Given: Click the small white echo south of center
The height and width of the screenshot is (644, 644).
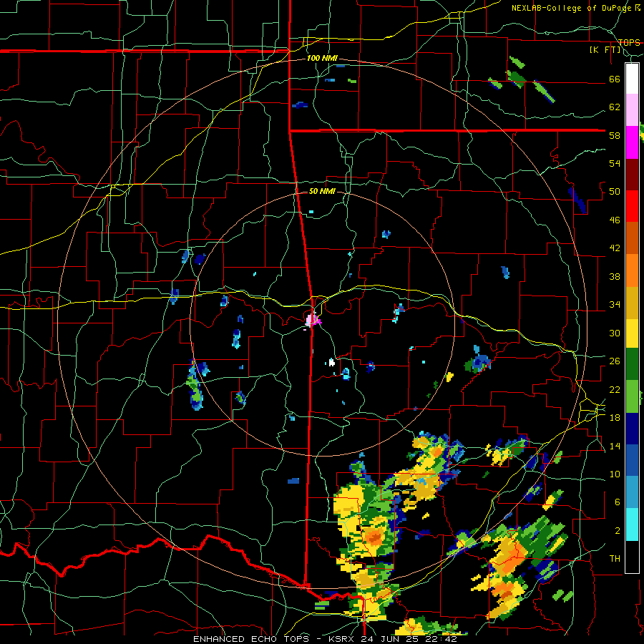Looking at the screenshot, I should pyautogui.click(x=331, y=362).
